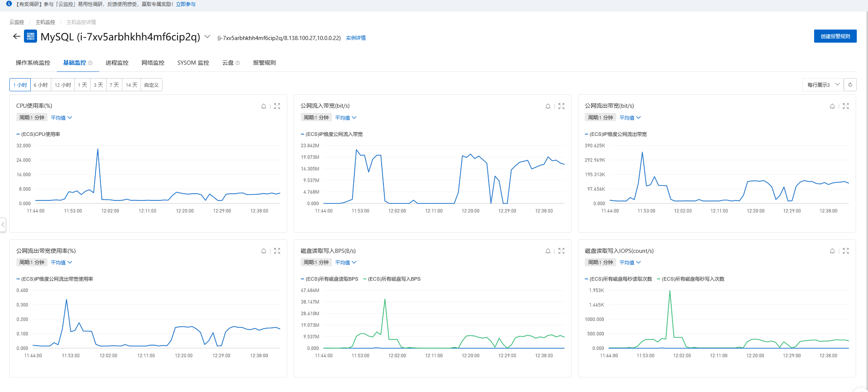Screen dimensions: 868x392
Task: Switch to 进程监控 tab
Action: 117,63
